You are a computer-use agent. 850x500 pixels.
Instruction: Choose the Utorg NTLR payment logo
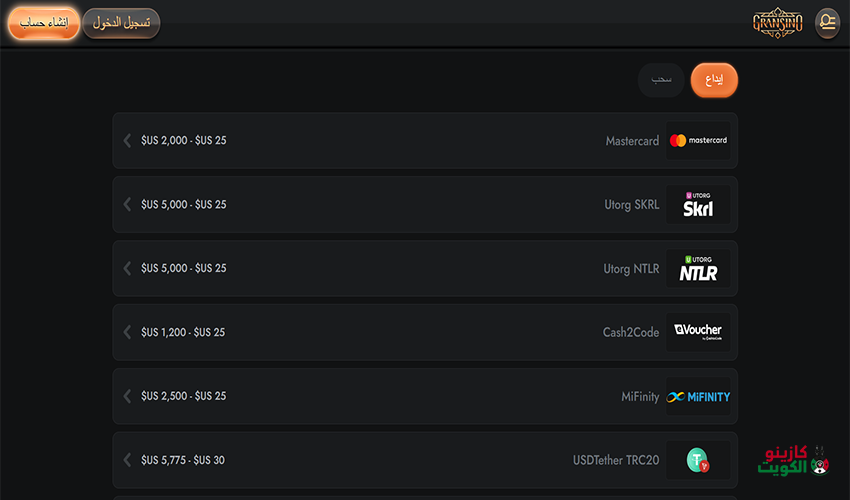pyautogui.click(x=698, y=268)
